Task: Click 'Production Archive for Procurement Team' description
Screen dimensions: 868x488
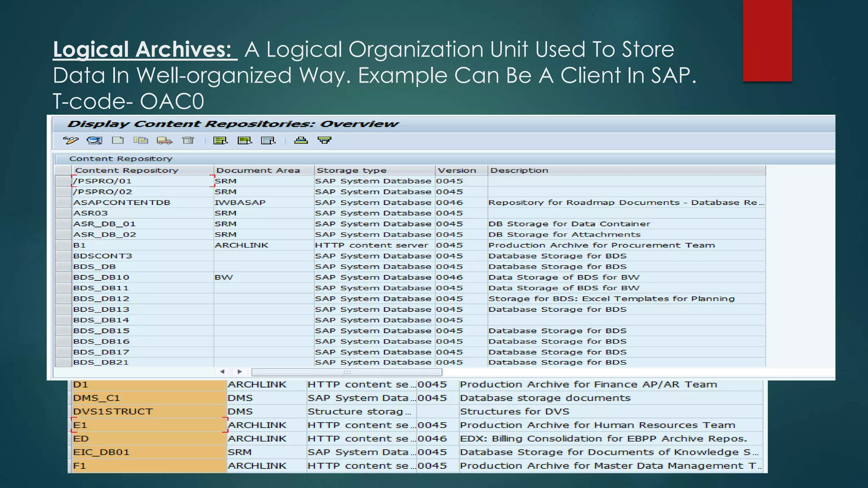Action: [602, 245]
